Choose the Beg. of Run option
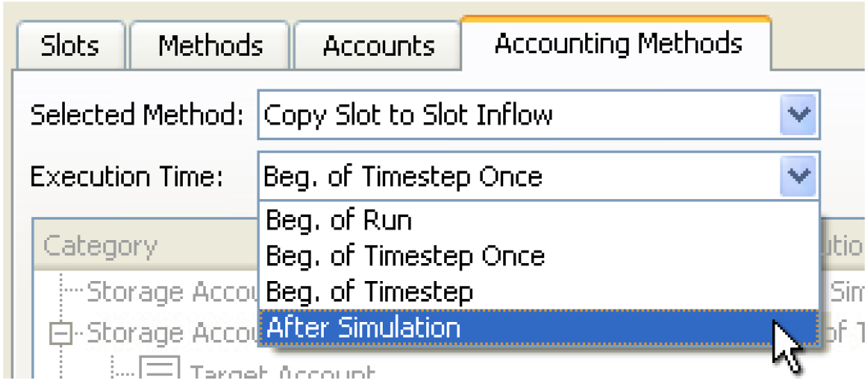The width and height of the screenshot is (868, 381). click(x=339, y=220)
